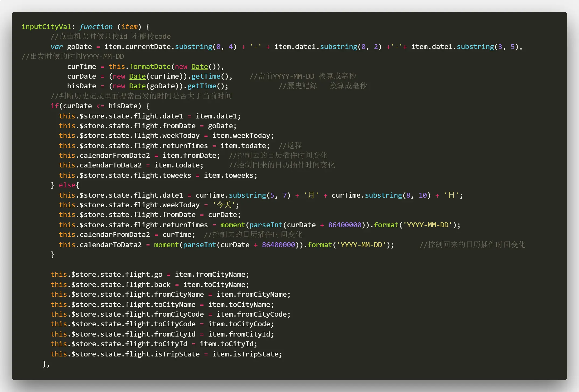579x392 pixels.
Task: Click the formatDate method call
Action: pos(150,66)
